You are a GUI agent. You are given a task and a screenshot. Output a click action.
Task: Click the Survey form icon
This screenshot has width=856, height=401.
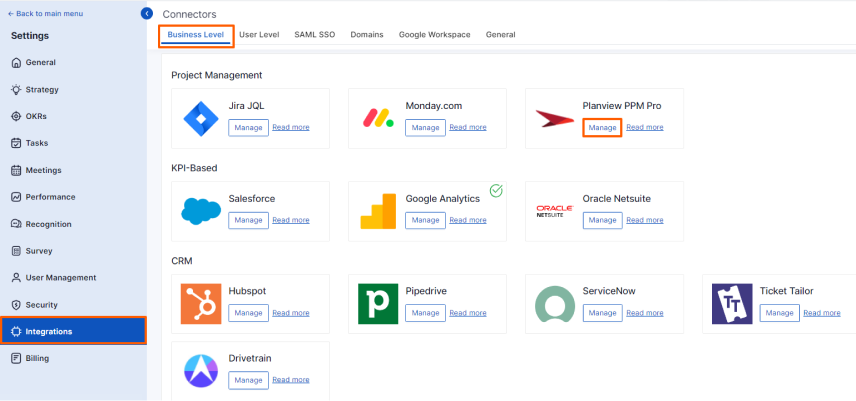tap(16, 251)
